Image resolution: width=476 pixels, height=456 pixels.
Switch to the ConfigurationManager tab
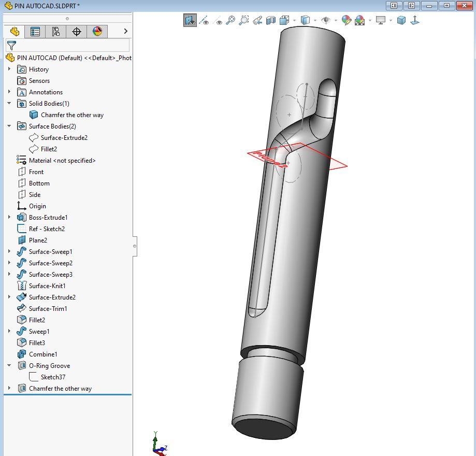click(54, 31)
